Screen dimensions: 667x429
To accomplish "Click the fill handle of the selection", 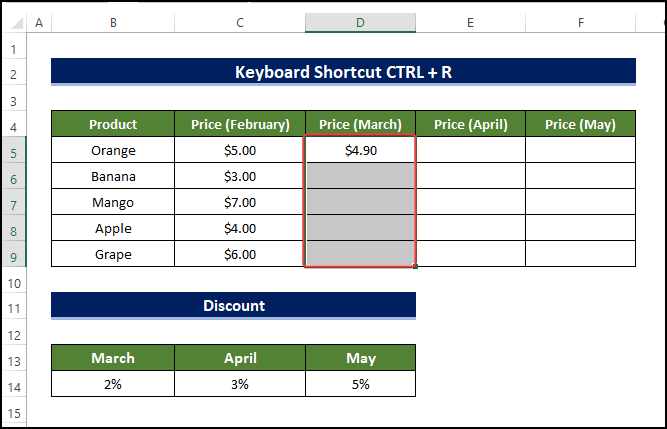I will (415, 266).
